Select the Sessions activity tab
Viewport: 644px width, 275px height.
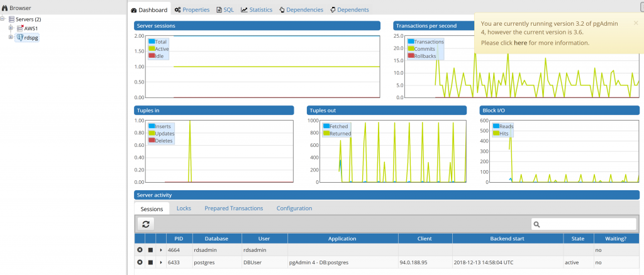tap(152, 208)
